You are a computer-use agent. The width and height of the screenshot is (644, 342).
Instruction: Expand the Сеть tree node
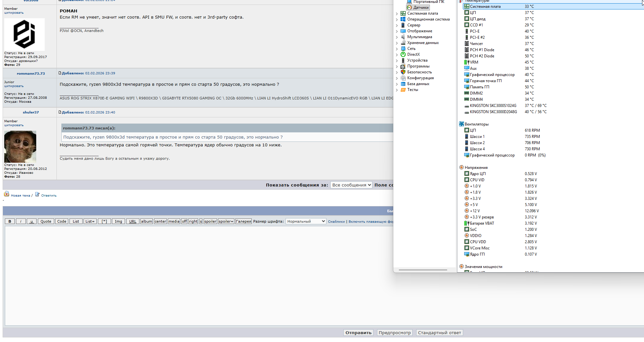(397, 49)
